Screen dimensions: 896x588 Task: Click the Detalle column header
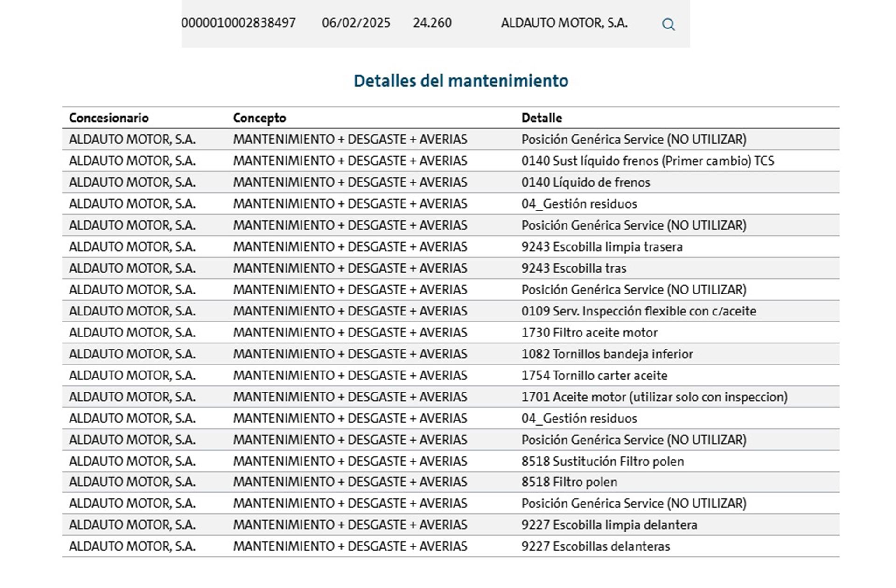[x=542, y=118]
